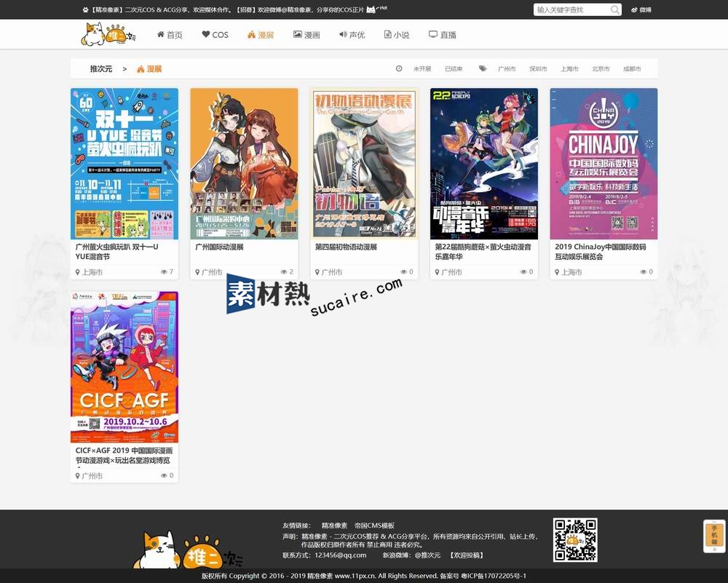Select the 漫展 navigation tab
The width and height of the screenshot is (728, 583).
coord(261,35)
